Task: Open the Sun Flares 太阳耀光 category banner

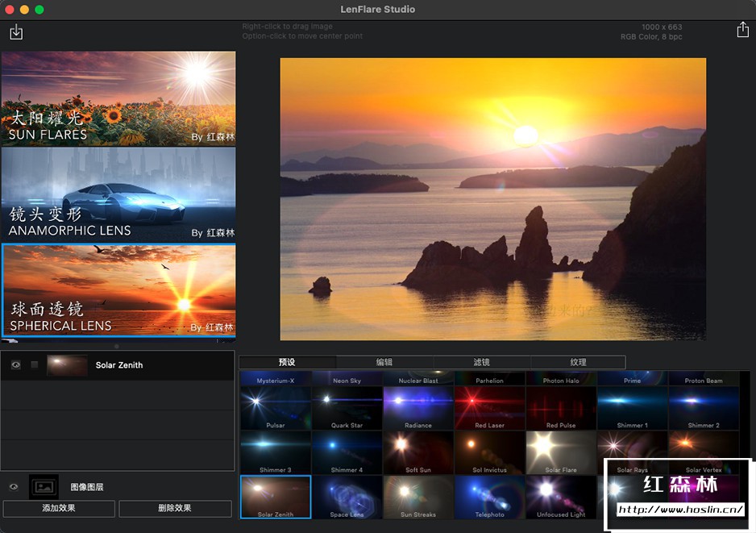Action: (118, 98)
